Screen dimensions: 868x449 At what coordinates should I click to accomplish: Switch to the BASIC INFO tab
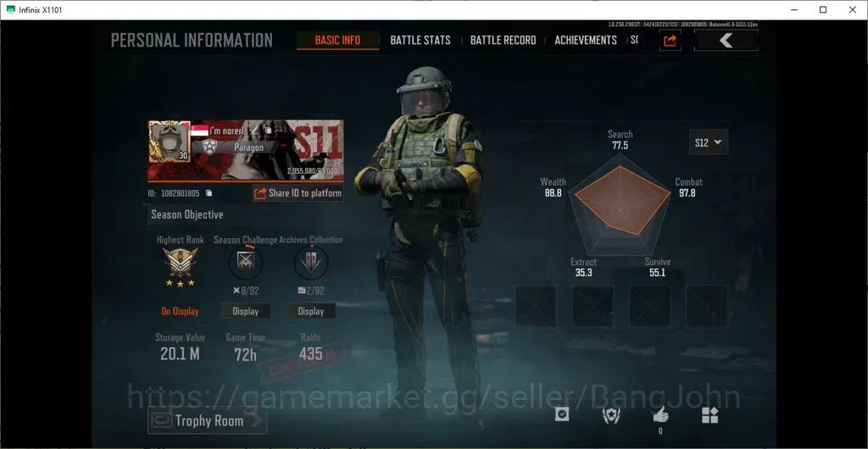(337, 41)
